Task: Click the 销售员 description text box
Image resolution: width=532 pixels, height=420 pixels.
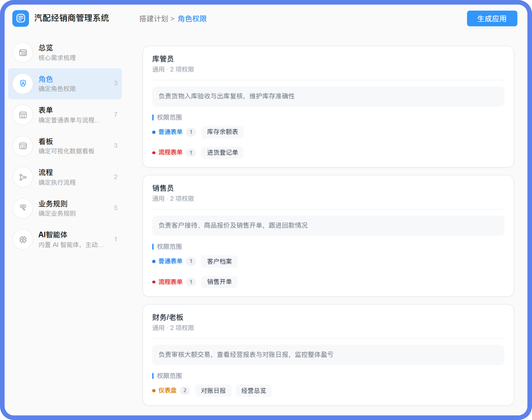Action: coord(328,225)
